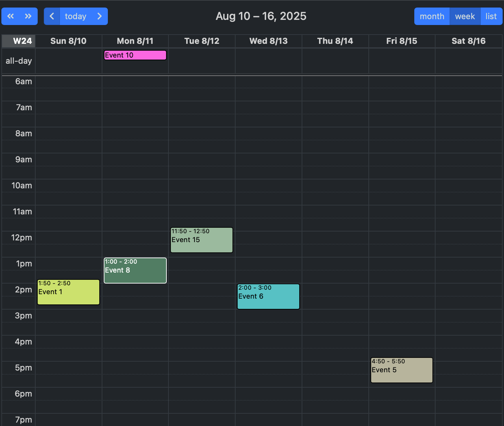Click the 9am time slot on Saturday
Screen dimensions: 504x426
[x=468, y=160]
